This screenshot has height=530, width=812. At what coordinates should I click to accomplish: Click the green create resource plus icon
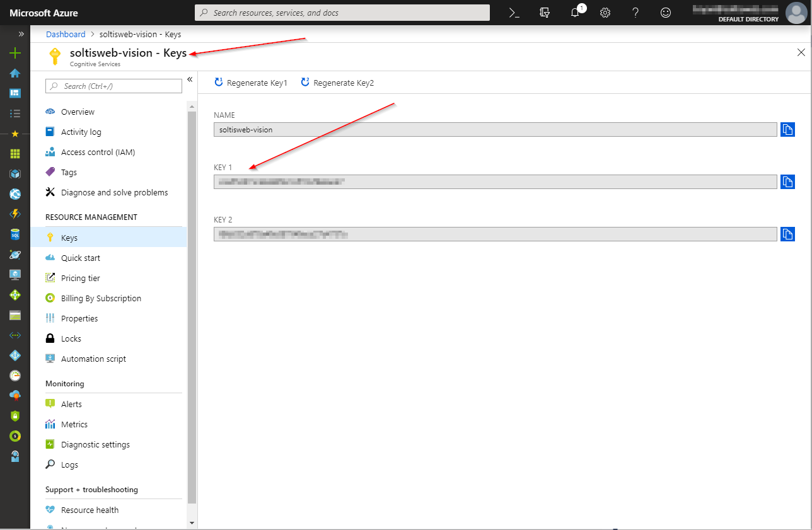[15, 54]
